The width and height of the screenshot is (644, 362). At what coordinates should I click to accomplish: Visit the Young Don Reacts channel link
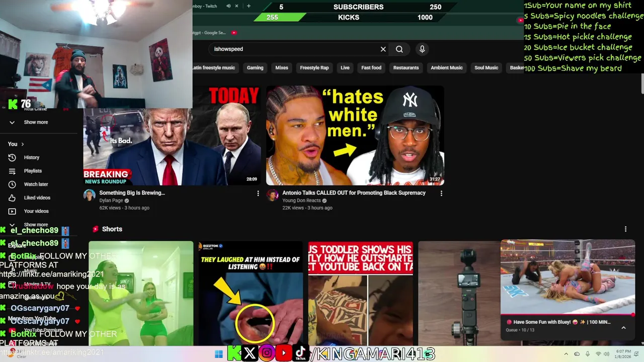301,201
